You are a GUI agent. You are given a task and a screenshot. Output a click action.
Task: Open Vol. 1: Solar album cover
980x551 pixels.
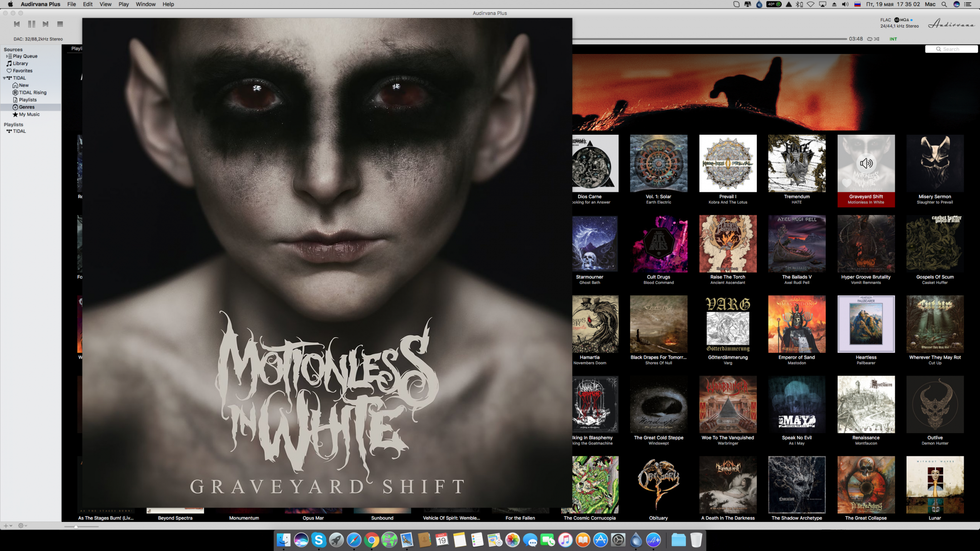click(x=659, y=163)
